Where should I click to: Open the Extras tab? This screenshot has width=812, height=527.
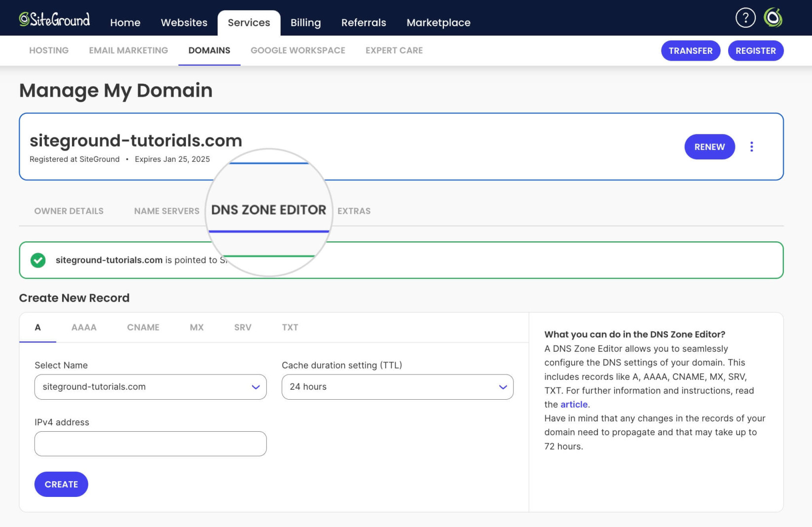click(354, 211)
